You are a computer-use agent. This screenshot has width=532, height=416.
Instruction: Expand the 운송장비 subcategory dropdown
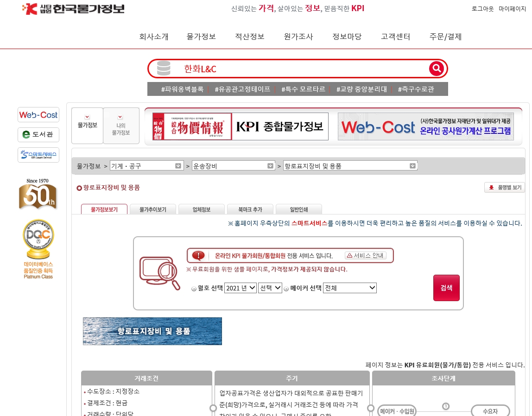pos(233,166)
